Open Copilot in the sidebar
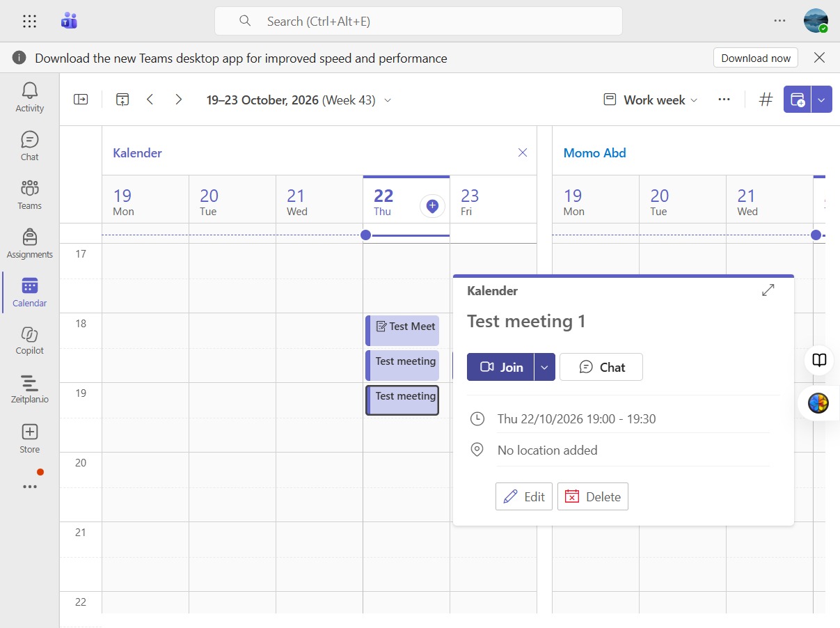Screen dimensions: 840x628 point(29,340)
